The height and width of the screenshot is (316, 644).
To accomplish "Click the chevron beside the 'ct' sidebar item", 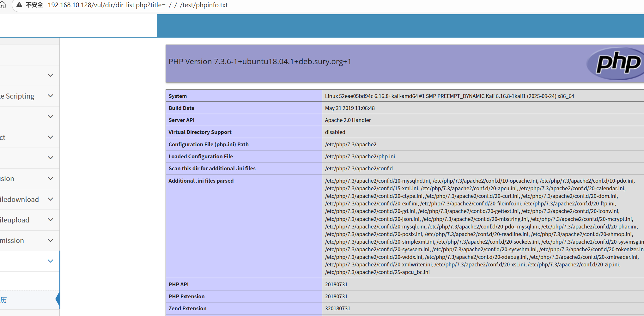I will tap(50, 137).
